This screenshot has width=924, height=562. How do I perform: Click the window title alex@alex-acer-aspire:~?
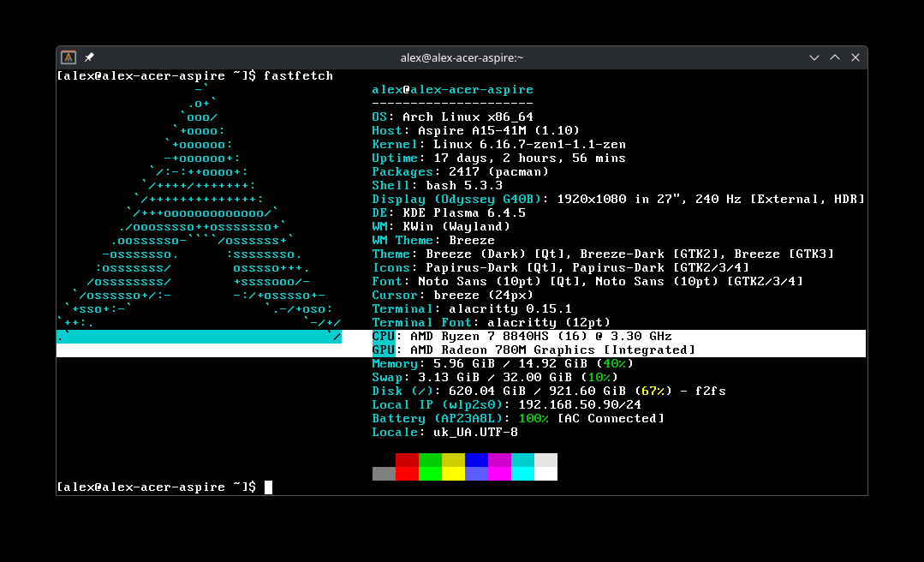coord(462,57)
